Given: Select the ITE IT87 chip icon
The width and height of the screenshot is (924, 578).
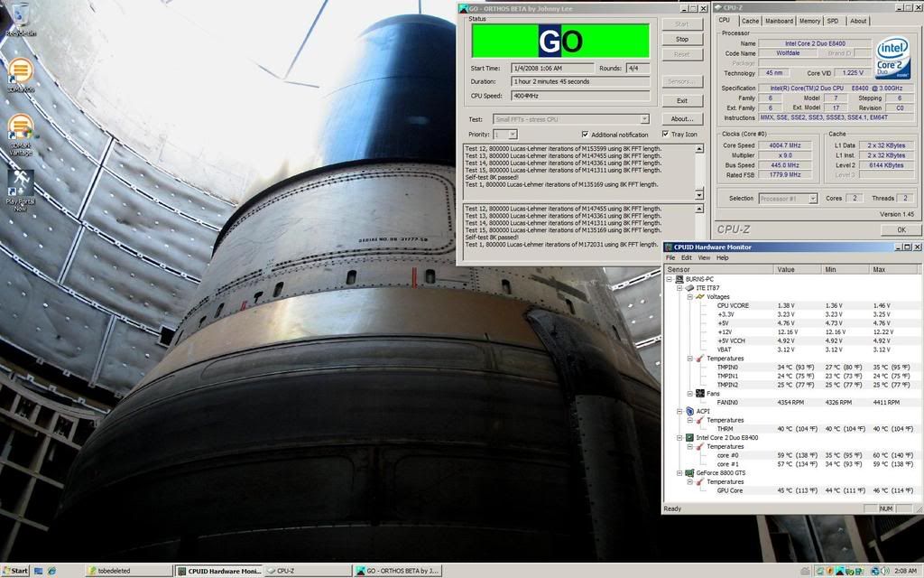Looking at the screenshot, I should (689, 288).
